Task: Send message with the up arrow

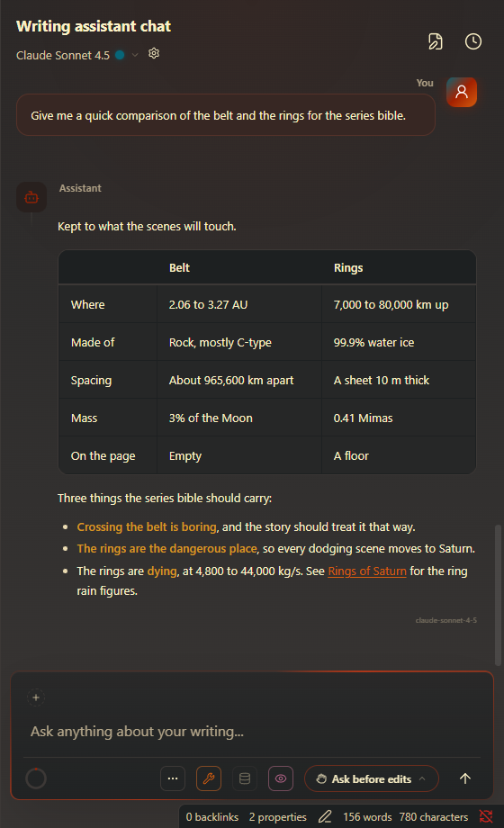Action: pos(465,778)
